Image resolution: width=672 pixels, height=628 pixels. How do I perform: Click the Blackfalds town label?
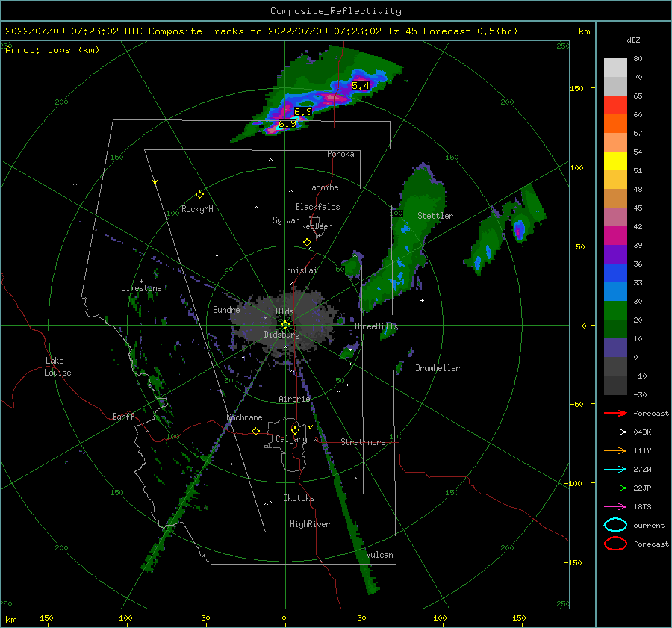pos(317,207)
